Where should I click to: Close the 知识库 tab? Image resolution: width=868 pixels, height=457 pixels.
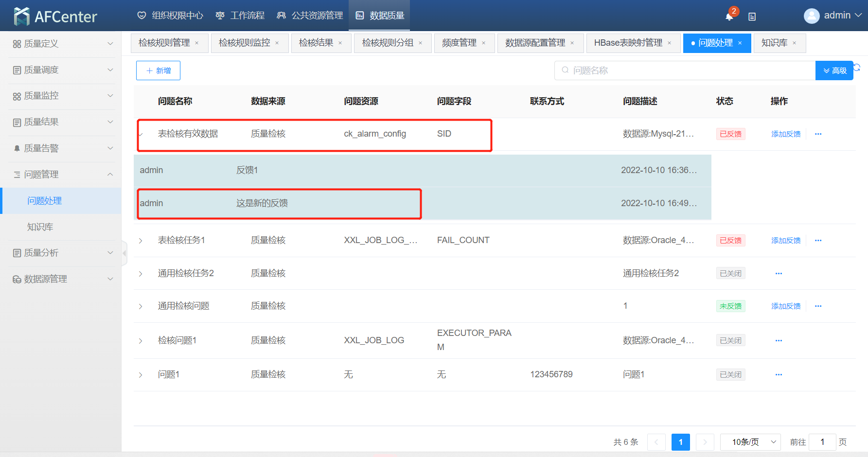[x=795, y=43]
